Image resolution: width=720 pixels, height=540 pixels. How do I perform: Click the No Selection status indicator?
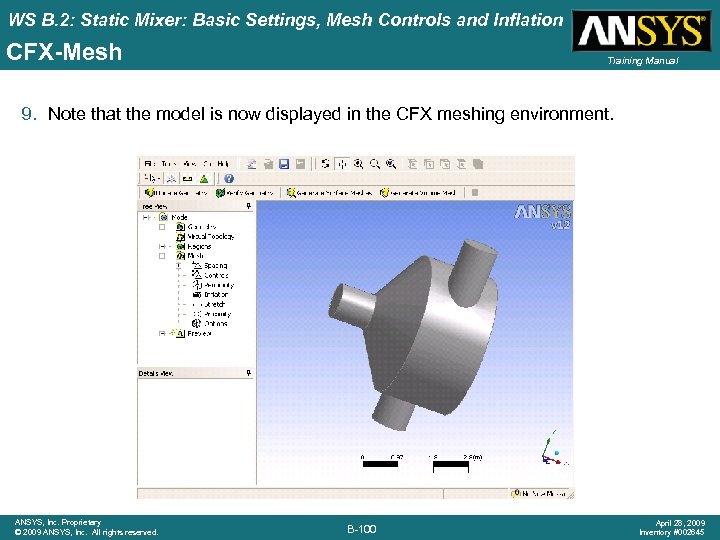(x=539, y=494)
